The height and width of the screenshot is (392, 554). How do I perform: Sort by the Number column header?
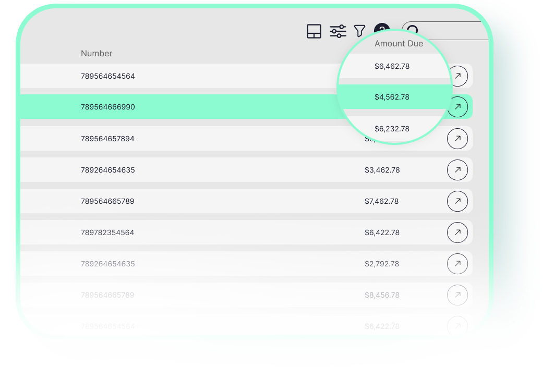pyautogui.click(x=97, y=53)
